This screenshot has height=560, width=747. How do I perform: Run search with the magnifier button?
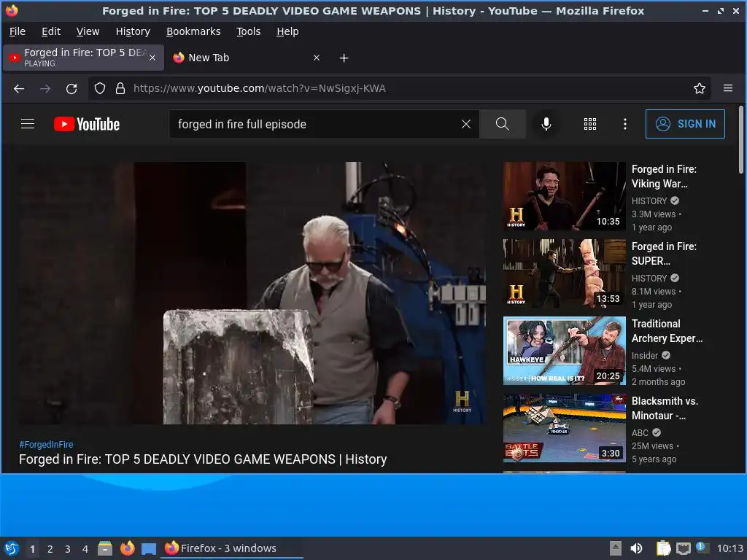tap(502, 124)
